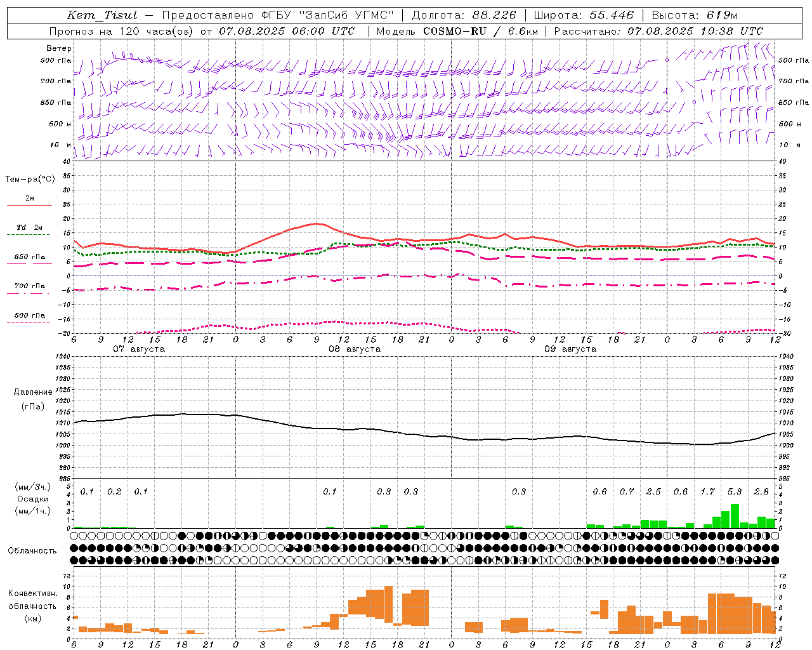Click the Давление panel label
The width and height of the screenshot is (812, 650).
coord(33,392)
